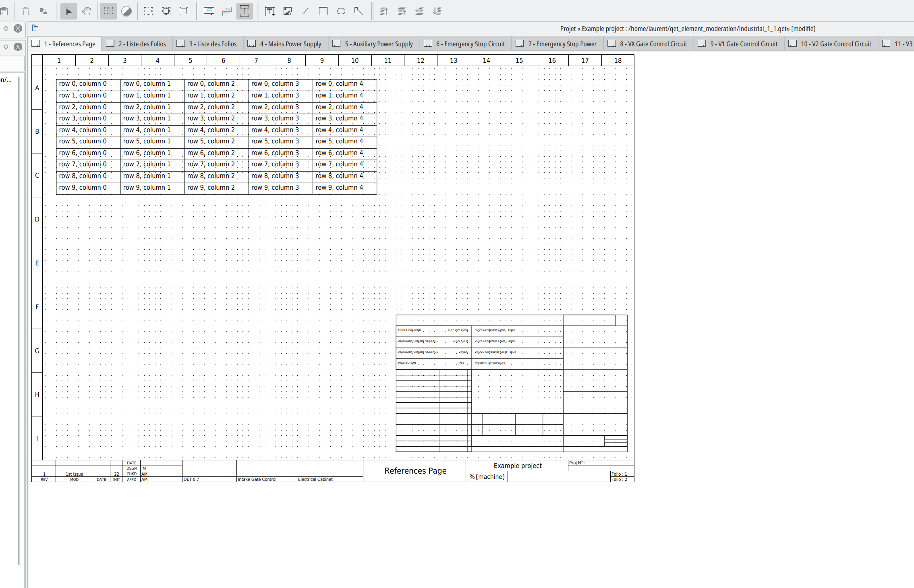Screen dimensions: 914x588
Task: Select the hand view mode tool
Action: pos(86,11)
